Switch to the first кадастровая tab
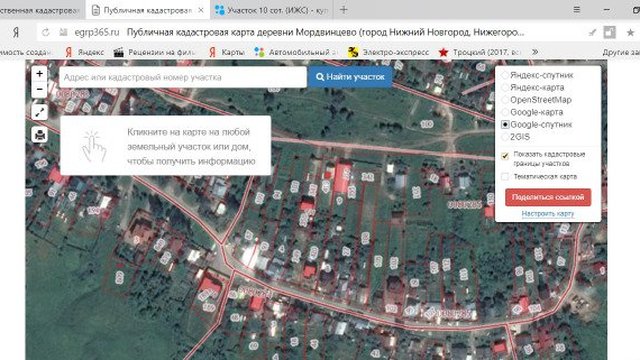 40,10
